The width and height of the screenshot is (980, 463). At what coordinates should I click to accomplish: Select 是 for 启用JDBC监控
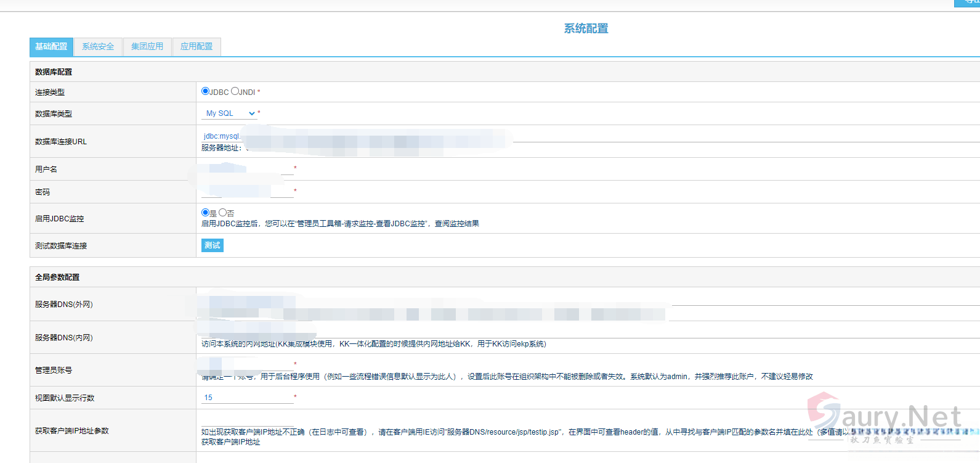pyautogui.click(x=205, y=213)
